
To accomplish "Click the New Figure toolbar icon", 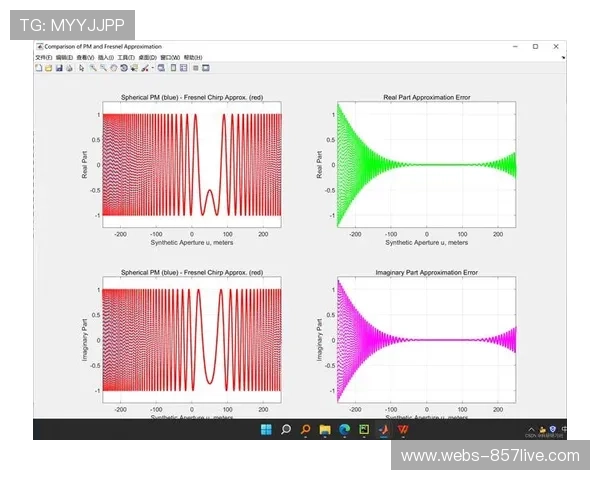I will click(x=39, y=67).
